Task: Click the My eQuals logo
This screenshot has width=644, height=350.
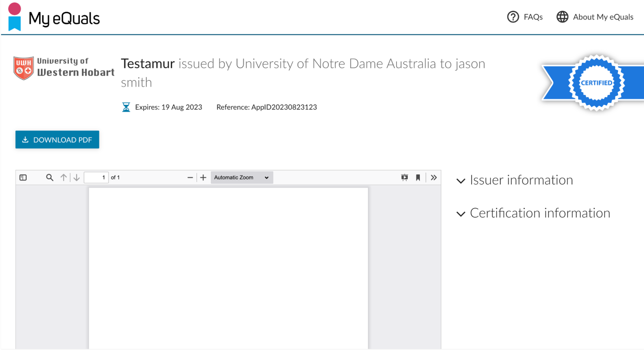Action: pyautogui.click(x=54, y=17)
